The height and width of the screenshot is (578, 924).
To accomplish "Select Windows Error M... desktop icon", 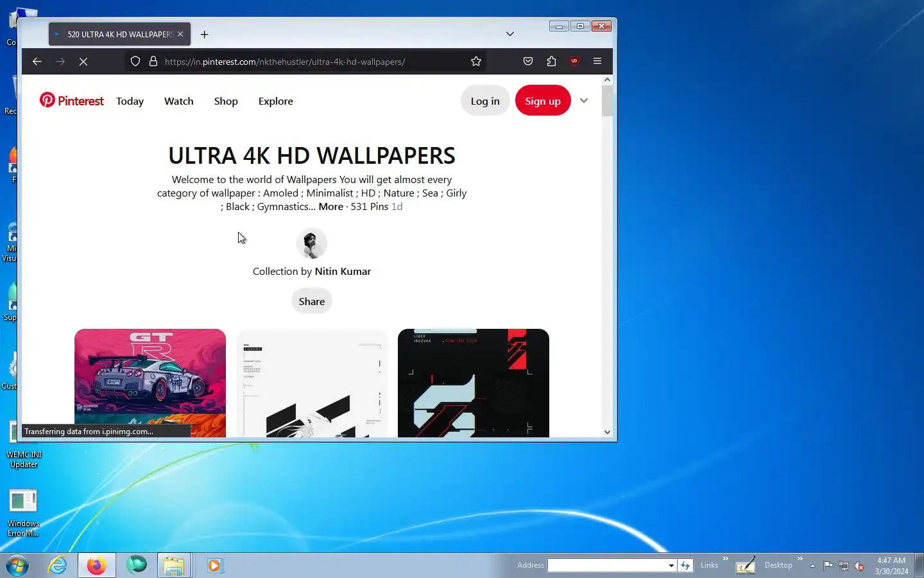I will [24, 513].
